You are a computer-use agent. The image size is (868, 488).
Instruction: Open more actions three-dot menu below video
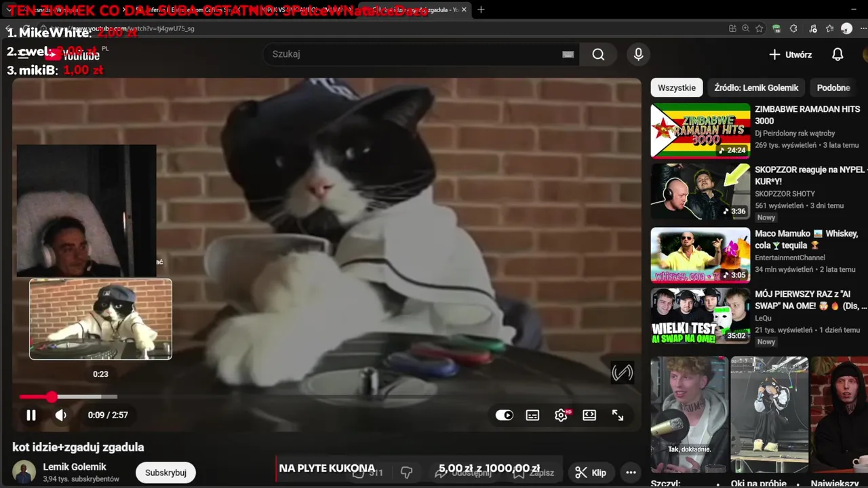tap(631, 472)
